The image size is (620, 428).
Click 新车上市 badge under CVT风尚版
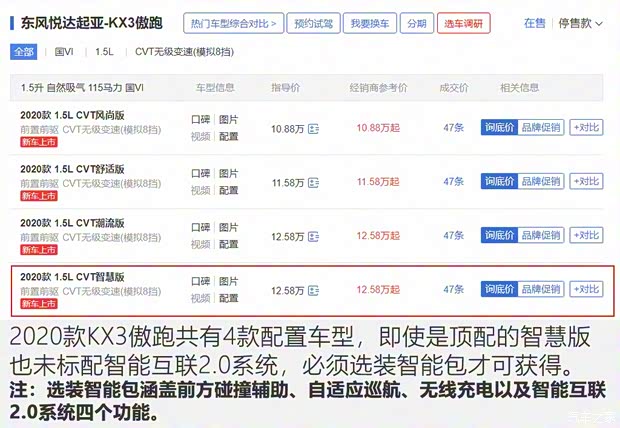39,142
